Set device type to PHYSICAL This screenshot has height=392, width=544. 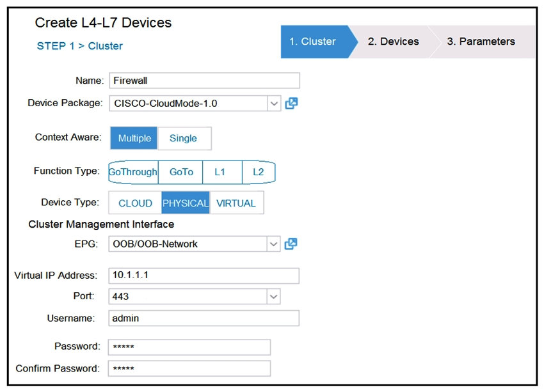pyautogui.click(x=186, y=203)
